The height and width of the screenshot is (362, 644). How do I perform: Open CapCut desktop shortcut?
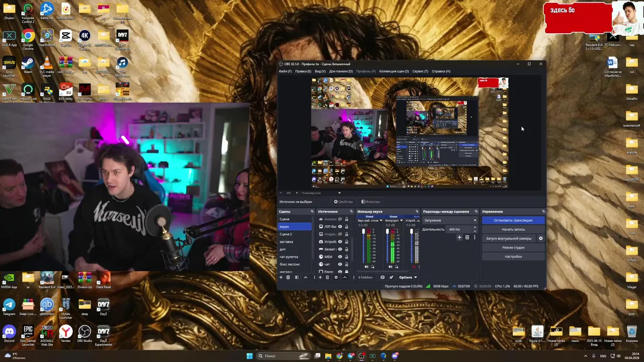click(x=65, y=38)
